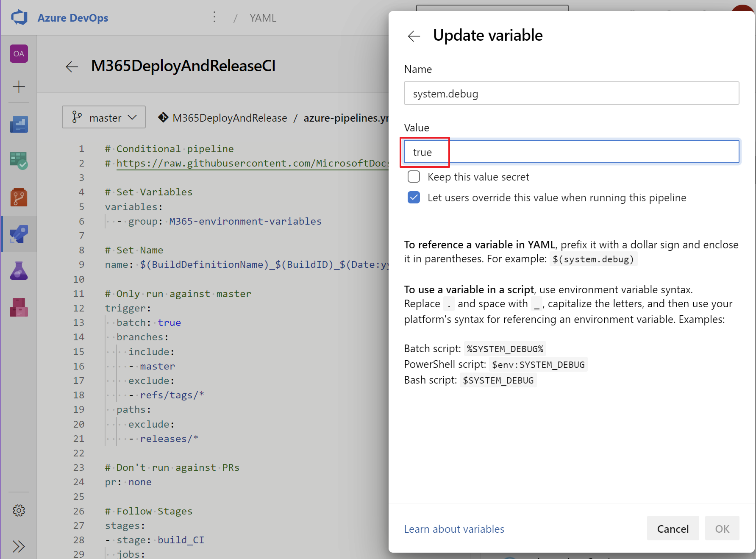Viewport: 756px width, 559px height.
Task: Open the master branch dropdown
Action: pyautogui.click(x=104, y=117)
